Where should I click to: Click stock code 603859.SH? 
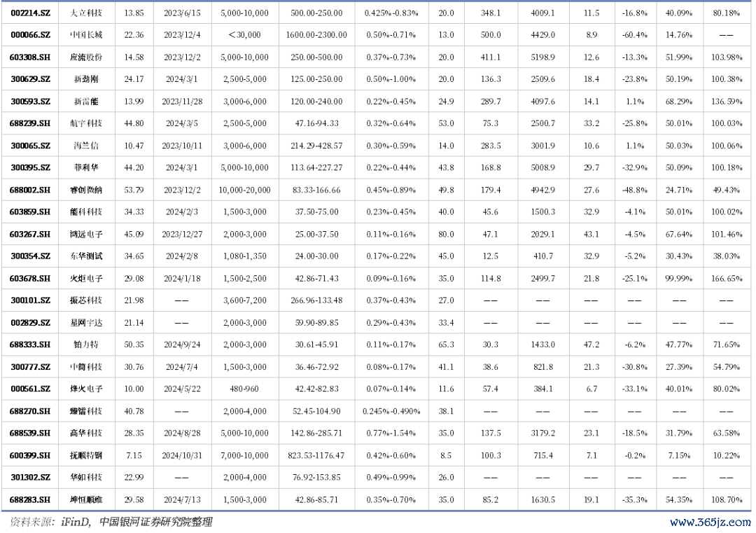[x=30, y=212]
